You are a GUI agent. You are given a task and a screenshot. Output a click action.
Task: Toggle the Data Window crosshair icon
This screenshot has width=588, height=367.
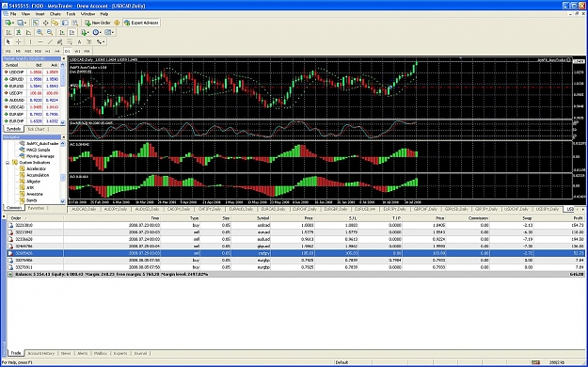46,23
